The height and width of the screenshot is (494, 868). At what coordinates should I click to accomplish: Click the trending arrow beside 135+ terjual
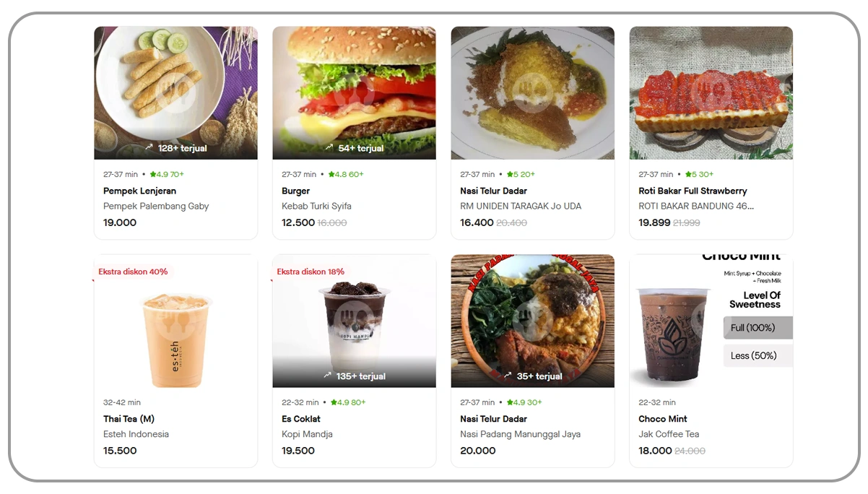(x=327, y=376)
